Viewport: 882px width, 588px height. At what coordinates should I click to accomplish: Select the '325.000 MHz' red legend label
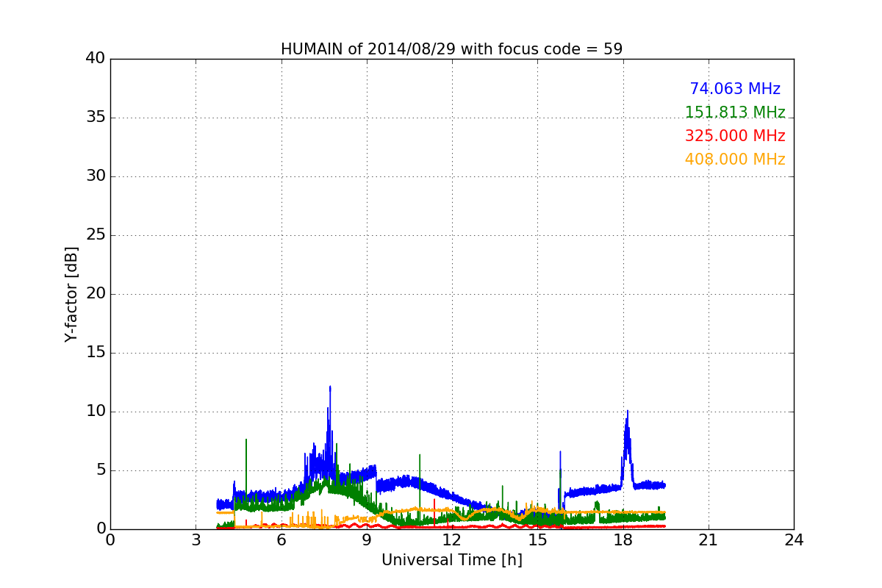pyautogui.click(x=735, y=136)
